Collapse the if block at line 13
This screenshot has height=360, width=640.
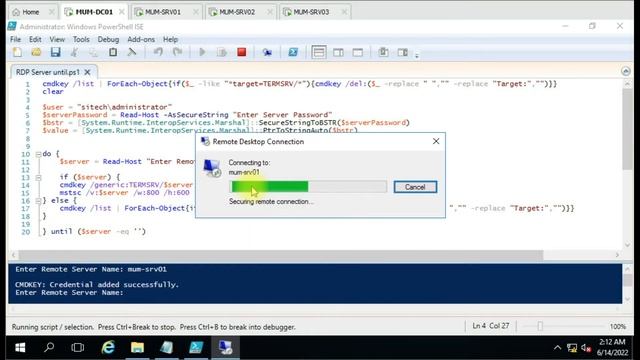(38, 178)
